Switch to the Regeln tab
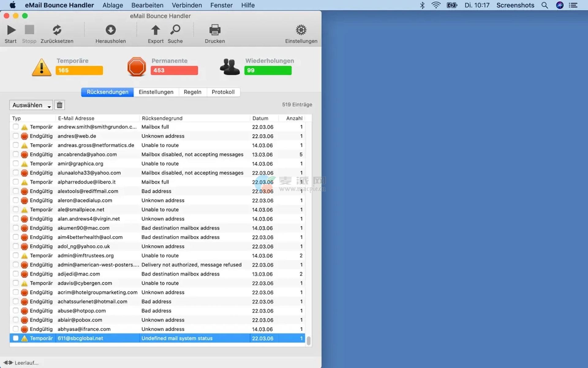Screen dimensions: 588x368 coord(192,92)
